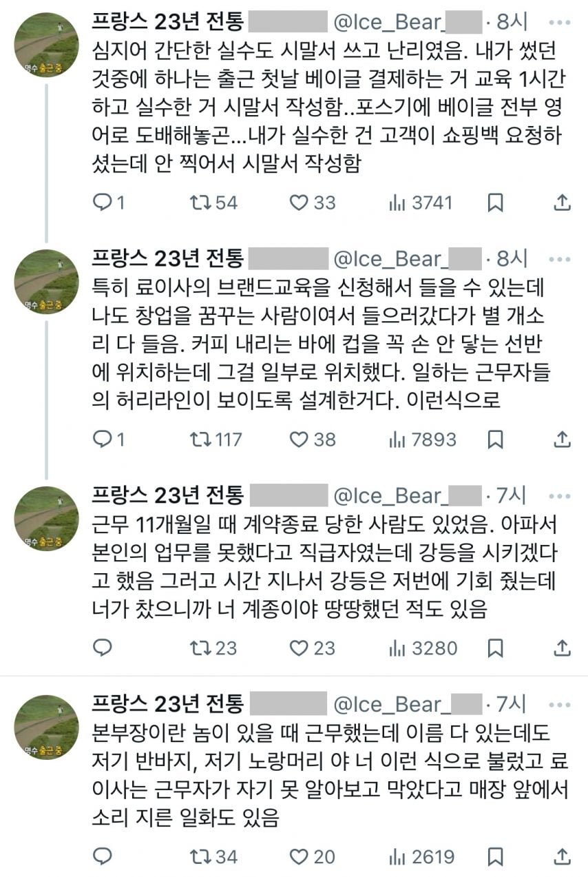This screenshot has height=877, width=588.
Task: Share the first tweet
Action: point(562,202)
